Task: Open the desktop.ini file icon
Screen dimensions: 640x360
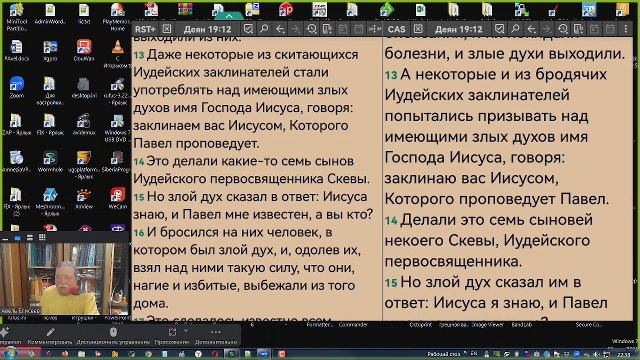Action: pyautogui.click(x=84, y=87)
